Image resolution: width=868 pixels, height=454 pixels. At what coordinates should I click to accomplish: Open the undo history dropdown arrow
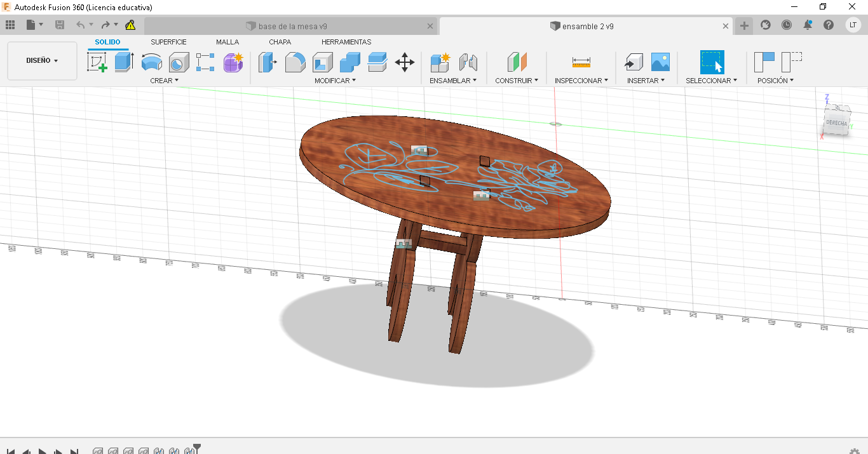pyautogui.click(x=91, y=25)
